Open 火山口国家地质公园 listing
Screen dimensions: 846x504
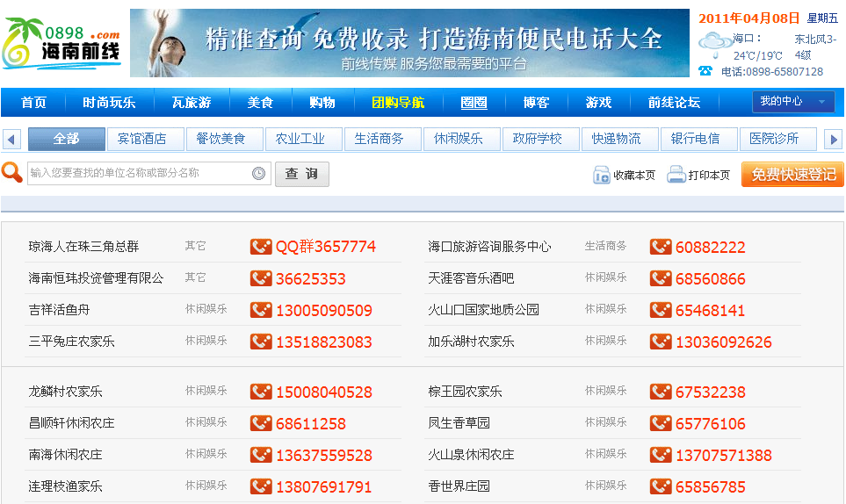coord(483,310)
